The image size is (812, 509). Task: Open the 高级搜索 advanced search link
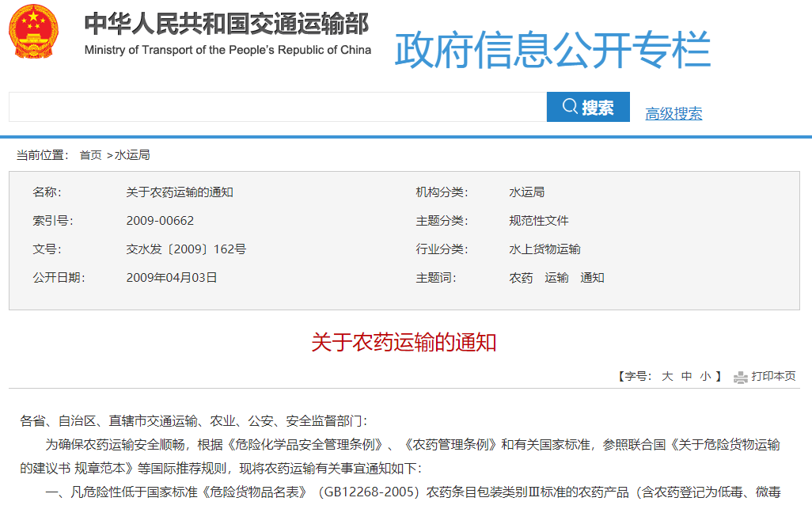click(674, 113)
